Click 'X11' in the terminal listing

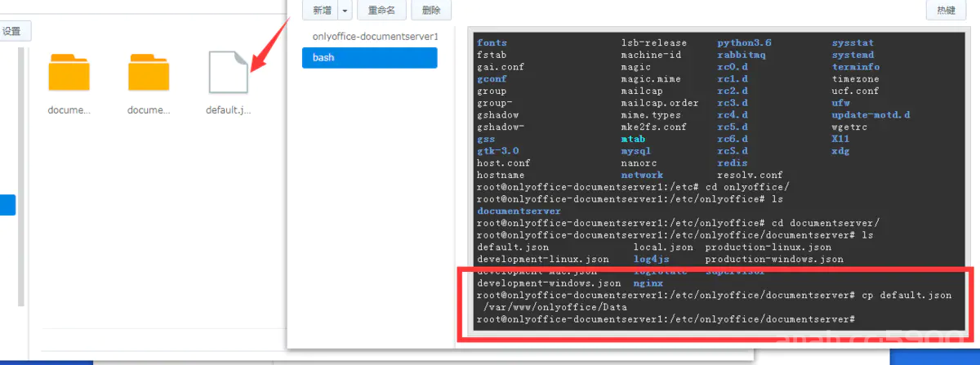841,139
